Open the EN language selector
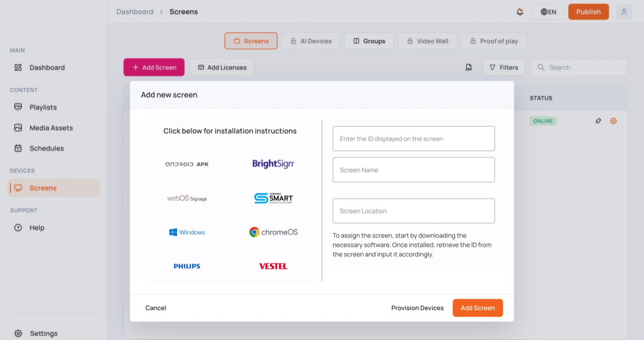The width and height of the screenshot is (644, 340). [548, 12]
